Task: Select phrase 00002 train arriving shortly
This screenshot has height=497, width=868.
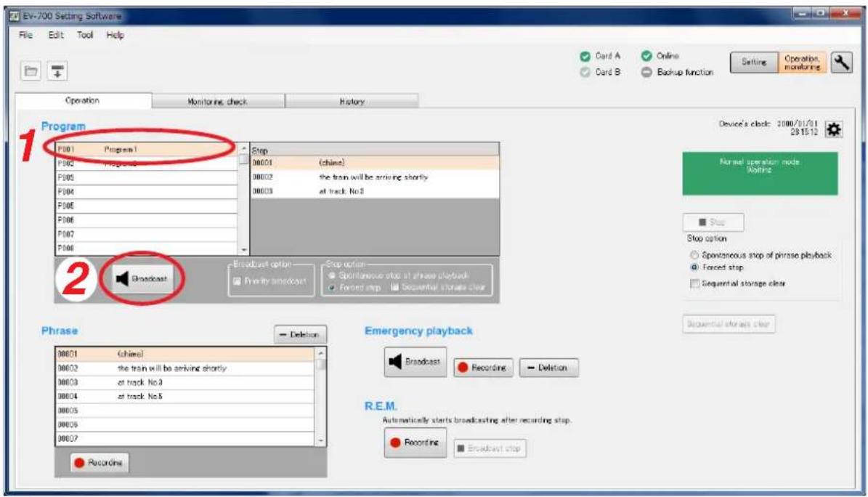Action: click(185, 368)
